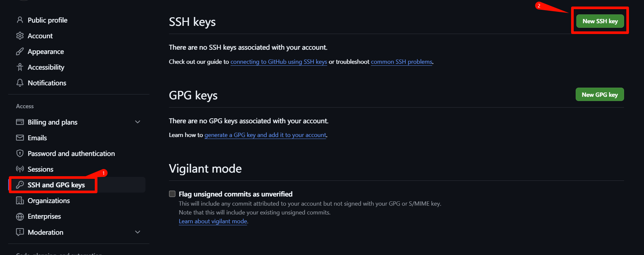644x255 pixels.
Task: Click the envelope icon beside Emails
Action: click(x=20, y=138)
